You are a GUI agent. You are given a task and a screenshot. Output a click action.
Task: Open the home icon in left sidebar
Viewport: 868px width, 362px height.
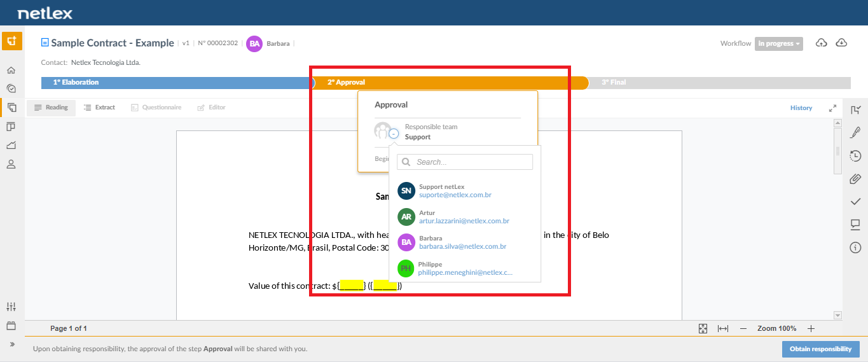[x=11, y=70]
